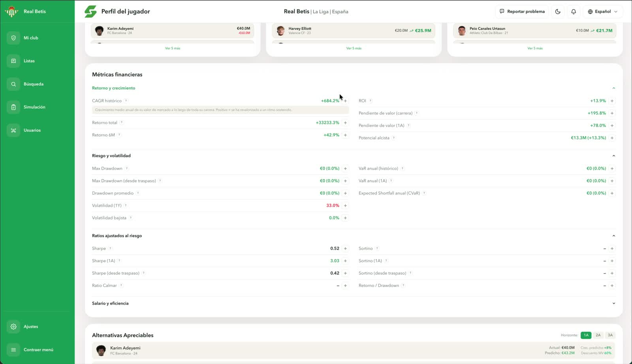
Task: Click the 33.0% Volatilidad (1Y) value
Action: point(333,206)
